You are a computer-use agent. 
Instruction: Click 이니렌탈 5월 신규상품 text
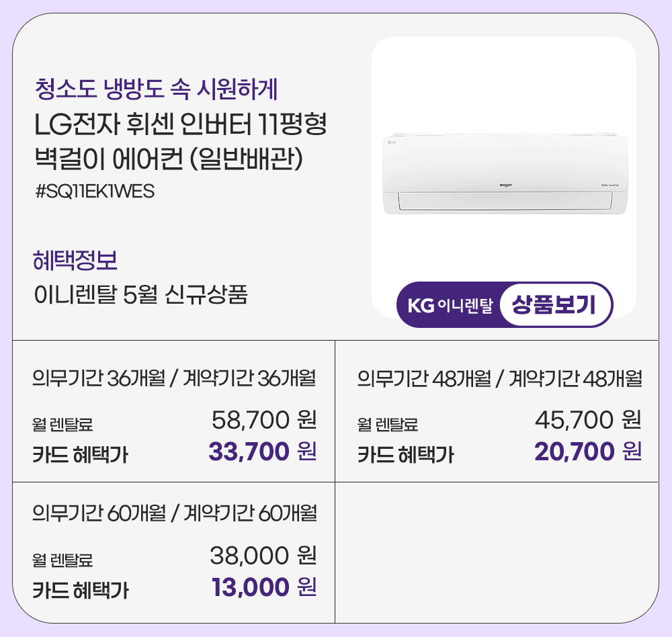point(141,295)
